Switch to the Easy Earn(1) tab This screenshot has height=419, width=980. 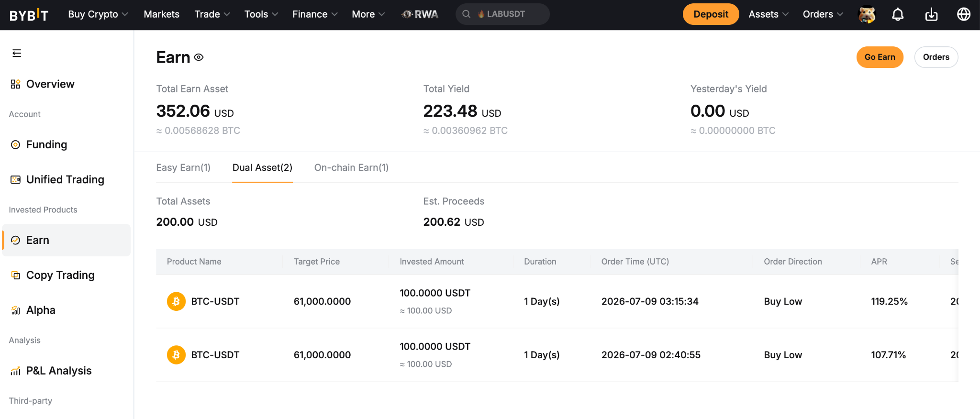pyautogui.click(x=183, y=168)
